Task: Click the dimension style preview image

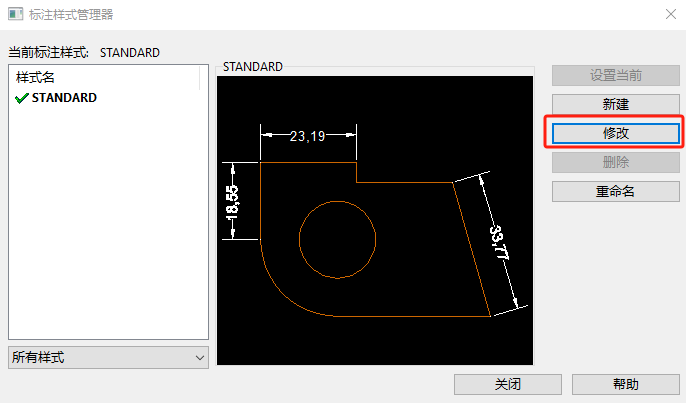Action: pyautogui.click(x=375, y=221)
